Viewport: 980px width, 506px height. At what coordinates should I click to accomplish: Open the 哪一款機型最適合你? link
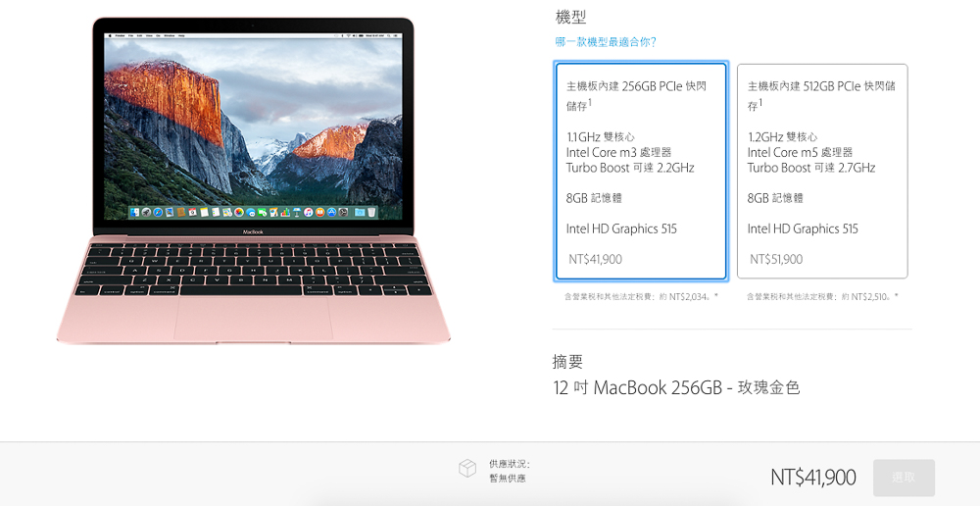(x=606, y=42)
